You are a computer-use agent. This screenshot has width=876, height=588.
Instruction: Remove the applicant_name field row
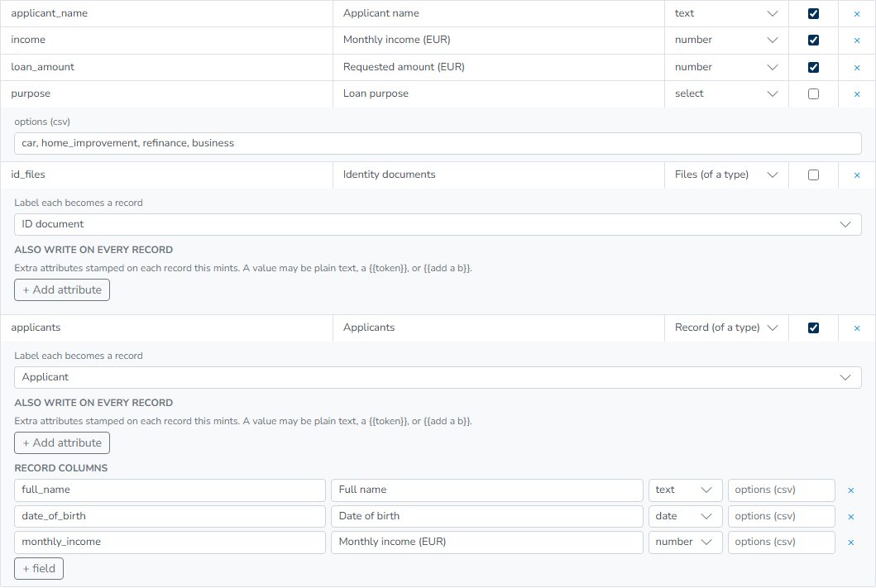(x=856, y=14)
